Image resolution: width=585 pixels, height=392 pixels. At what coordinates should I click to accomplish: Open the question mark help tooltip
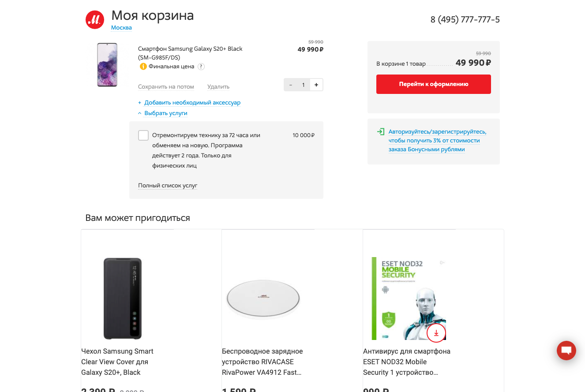[x=201, y=67]
